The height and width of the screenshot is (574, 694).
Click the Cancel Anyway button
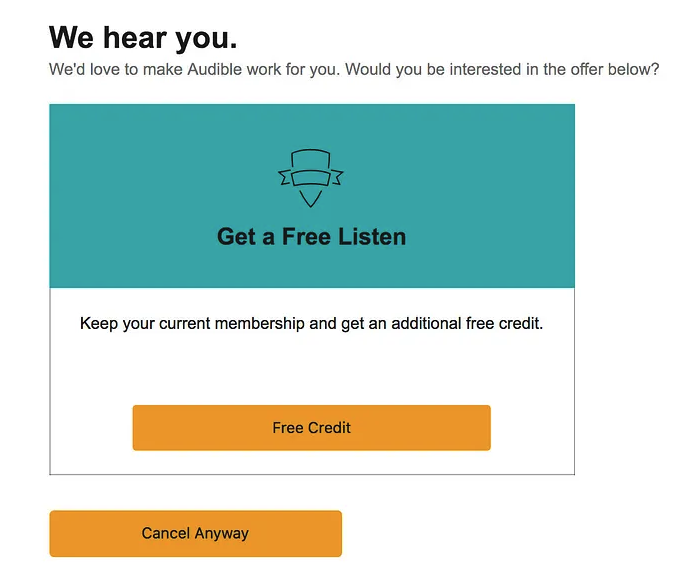point(196,533)
